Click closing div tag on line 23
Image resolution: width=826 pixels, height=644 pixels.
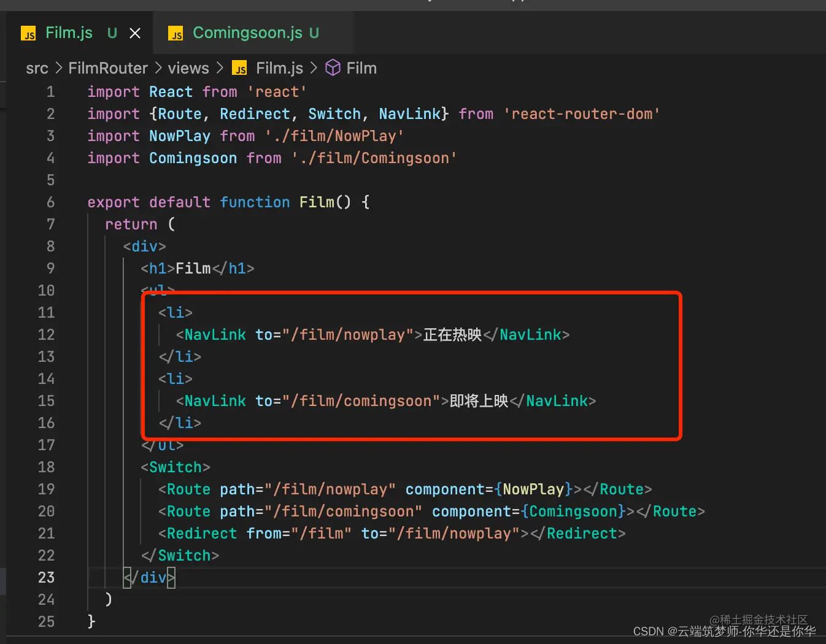pos(149,578)
